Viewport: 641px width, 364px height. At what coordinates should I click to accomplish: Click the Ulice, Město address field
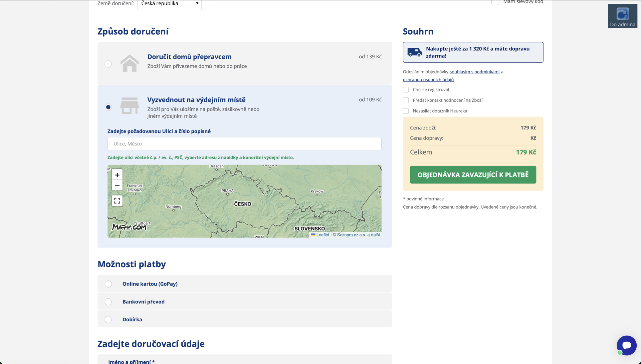coord(244,144)
